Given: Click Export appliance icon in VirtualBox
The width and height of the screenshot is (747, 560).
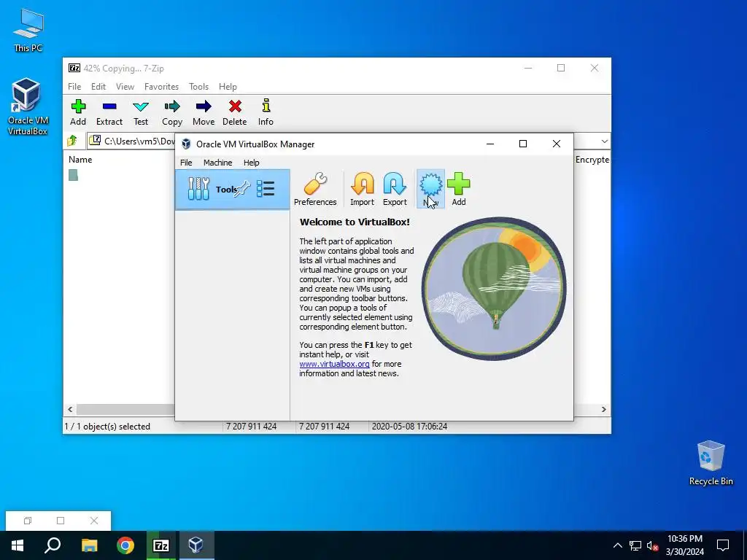Looking at the screenshot, I should point(395,189).
